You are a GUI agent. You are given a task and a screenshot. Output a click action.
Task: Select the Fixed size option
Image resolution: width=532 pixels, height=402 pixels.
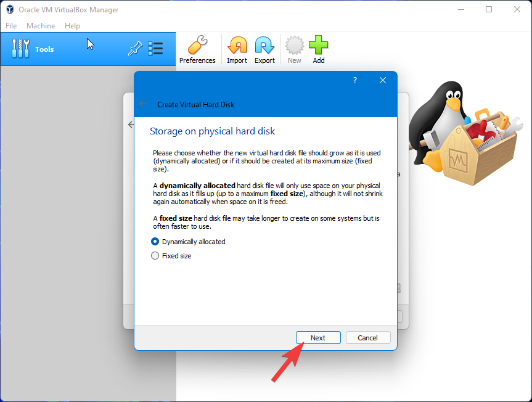pos(155,255)
